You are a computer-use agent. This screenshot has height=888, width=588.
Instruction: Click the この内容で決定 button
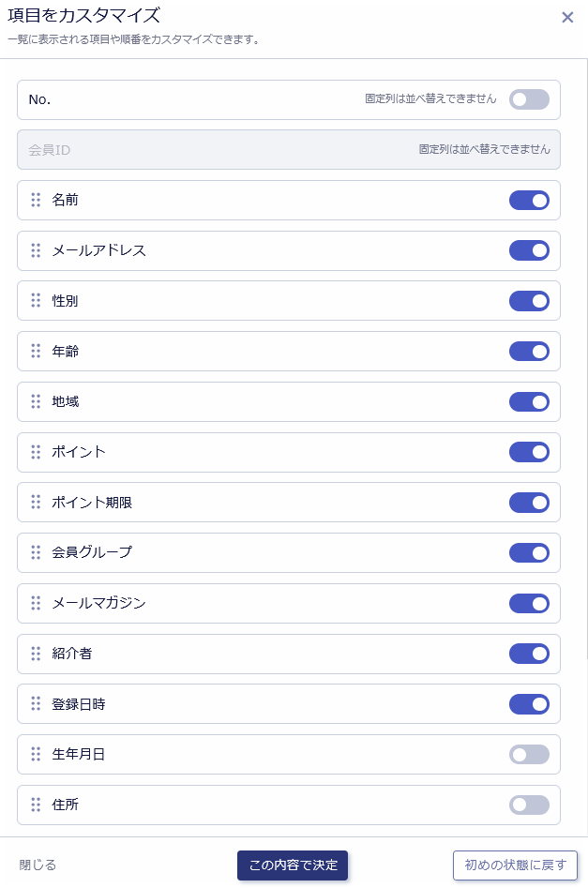(x=293, y=865)
